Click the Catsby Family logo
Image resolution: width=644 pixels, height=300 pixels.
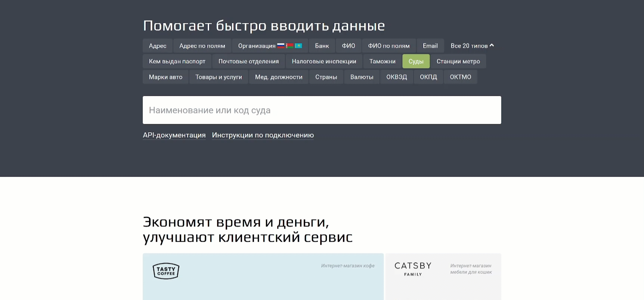click(x=413, y=269)
